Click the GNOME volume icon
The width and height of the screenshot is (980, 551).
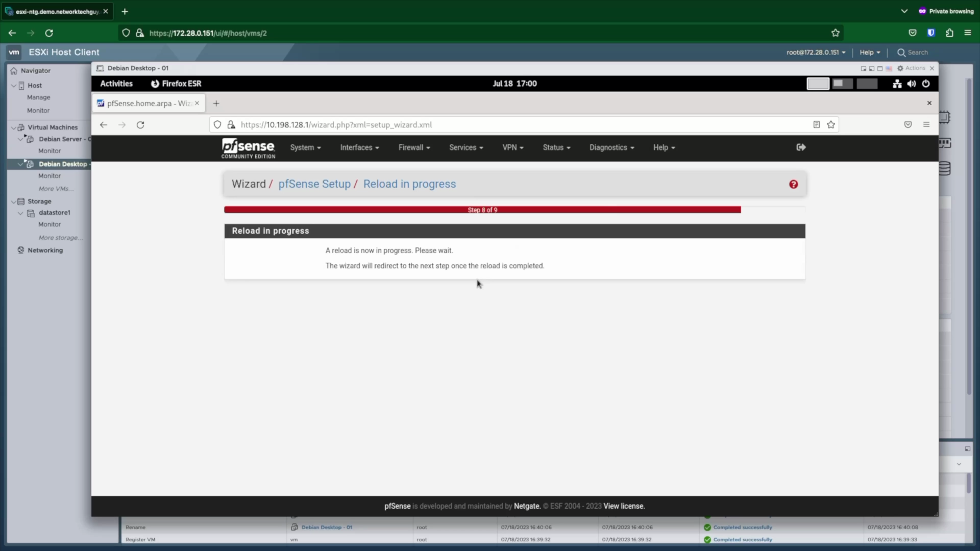coord(912,84)
